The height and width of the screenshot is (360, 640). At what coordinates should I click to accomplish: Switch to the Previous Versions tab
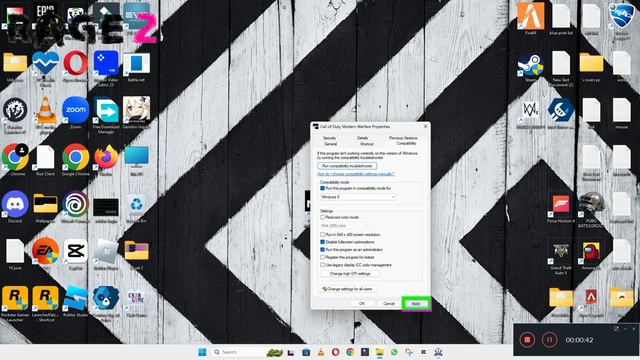pos(403,138)
